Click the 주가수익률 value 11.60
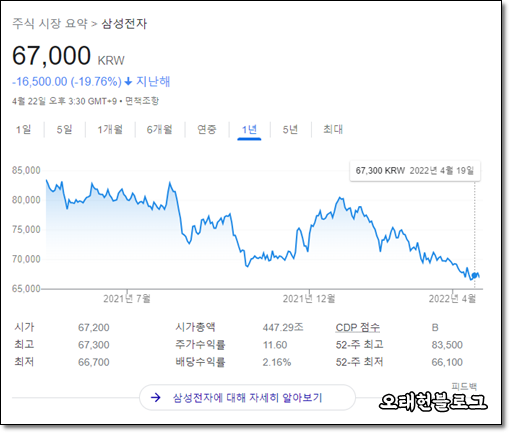Screen dimensions: 510x433 [x=275, y=345]
